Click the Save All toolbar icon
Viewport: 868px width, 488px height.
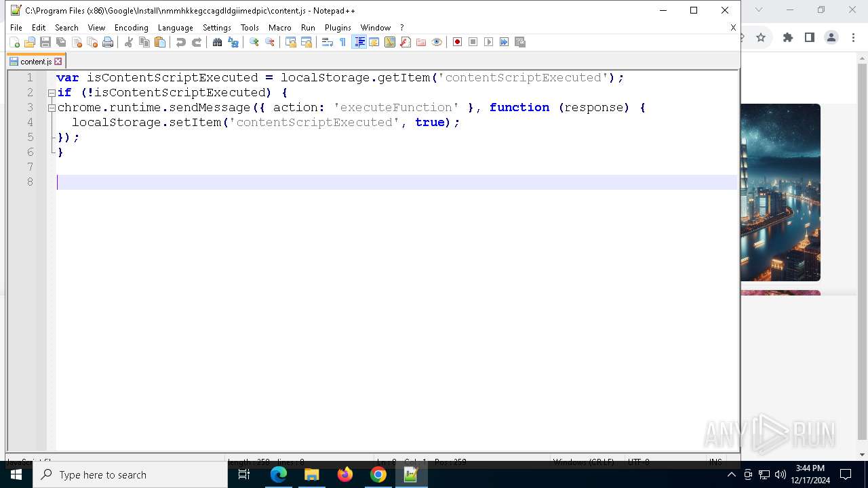tap(61, 42)
